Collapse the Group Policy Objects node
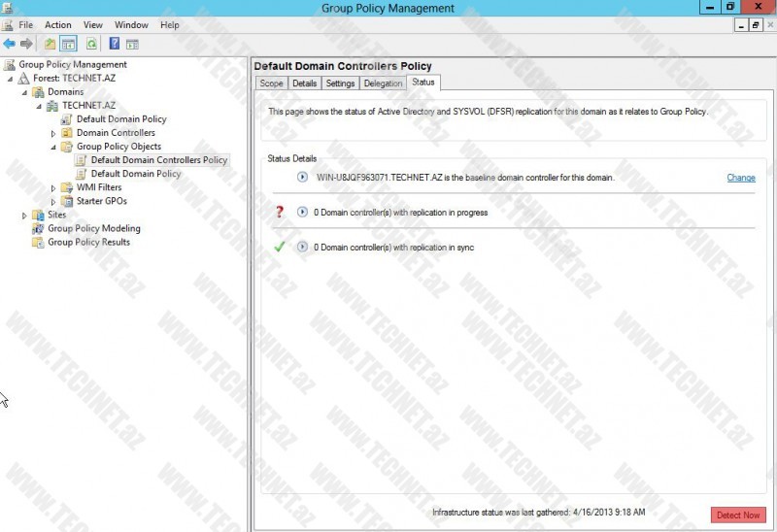 pyautogui.click(x=53, y=147)
